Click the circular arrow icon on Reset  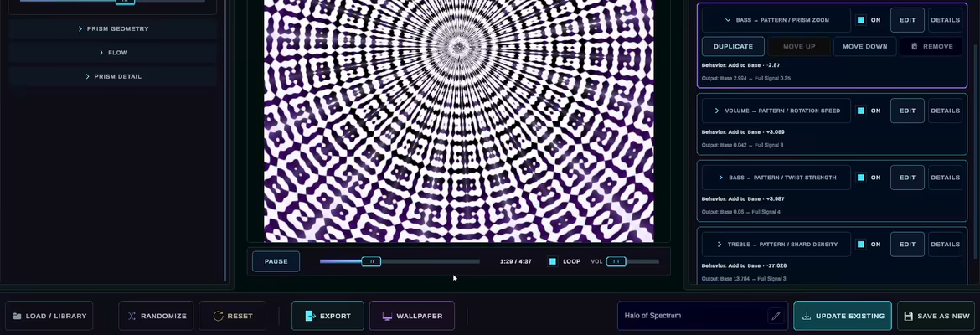point(218,317)
